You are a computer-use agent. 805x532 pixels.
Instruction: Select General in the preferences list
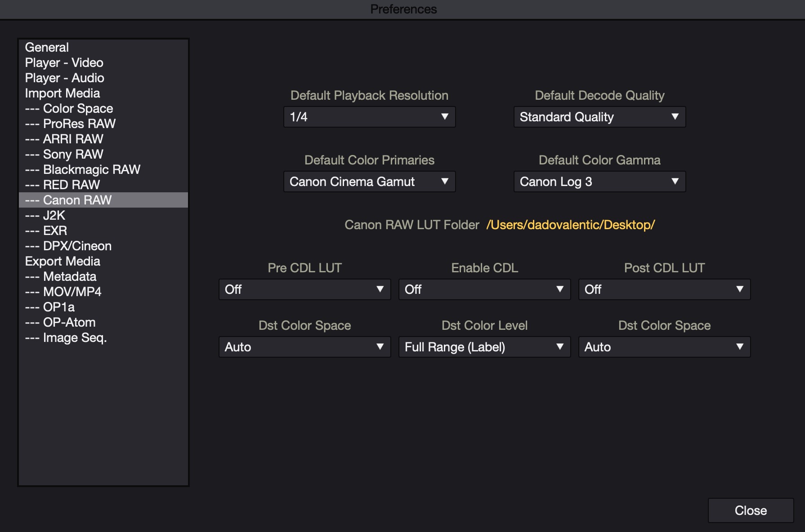[x=47, y=47]
